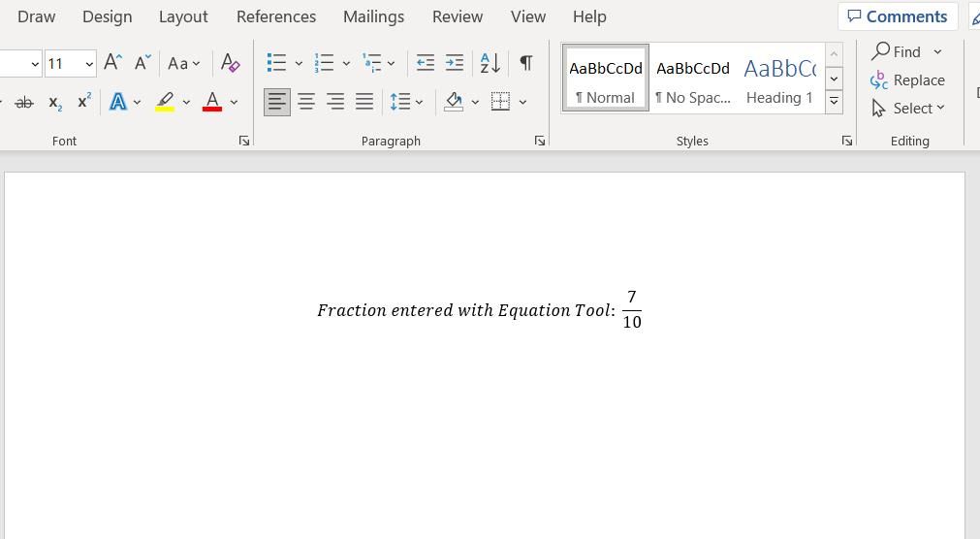Clear all formatting with the eraser A icon
980x539 pixels.
point(230,63)
